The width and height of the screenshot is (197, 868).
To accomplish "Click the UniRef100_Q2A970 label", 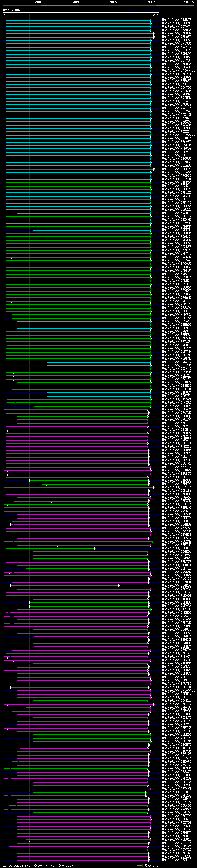I will tap(177, 328).
